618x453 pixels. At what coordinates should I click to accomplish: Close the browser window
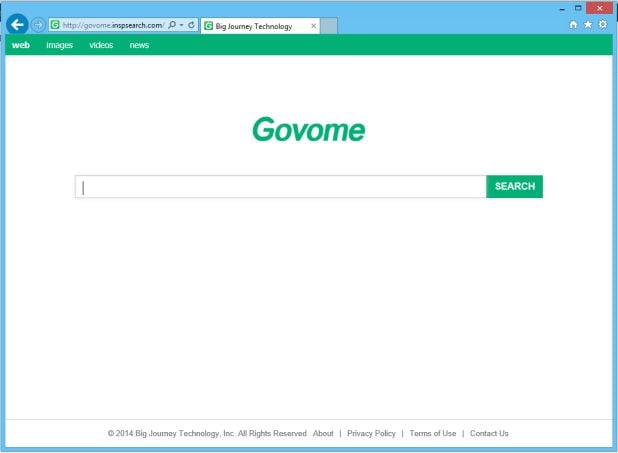click(x=599, y=8)
